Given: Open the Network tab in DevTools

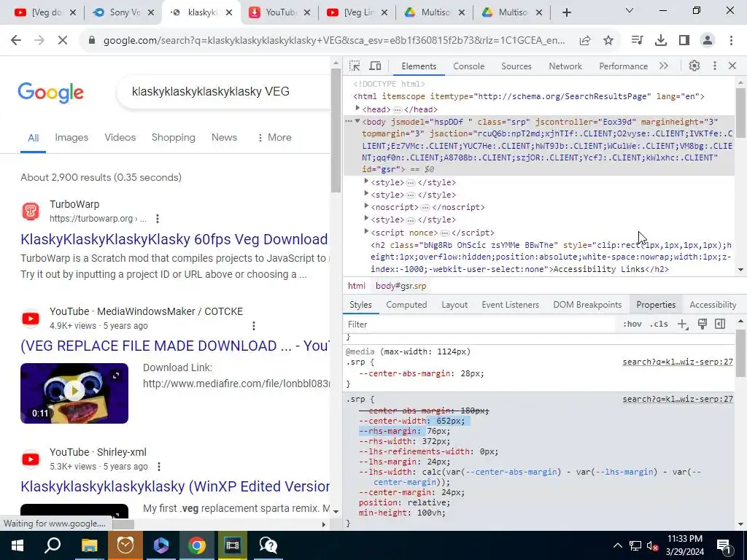Looking at the screenshot, I should click(x=565, y=66).
